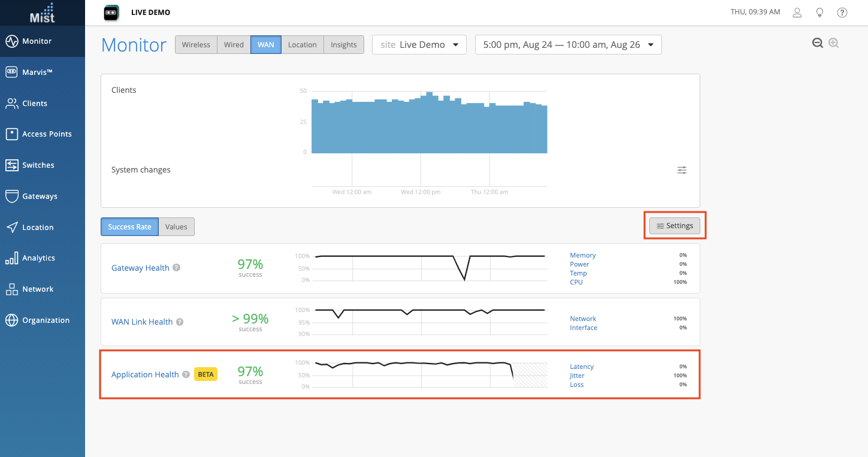The height and width of the screenshot is (457, 868).
Task: Click the Jitter classifier link
Action: 577,376
